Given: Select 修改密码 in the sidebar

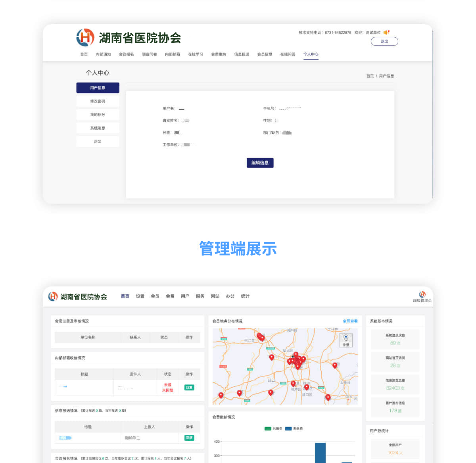Looking at the screenshot, I should tap(98, 101).
